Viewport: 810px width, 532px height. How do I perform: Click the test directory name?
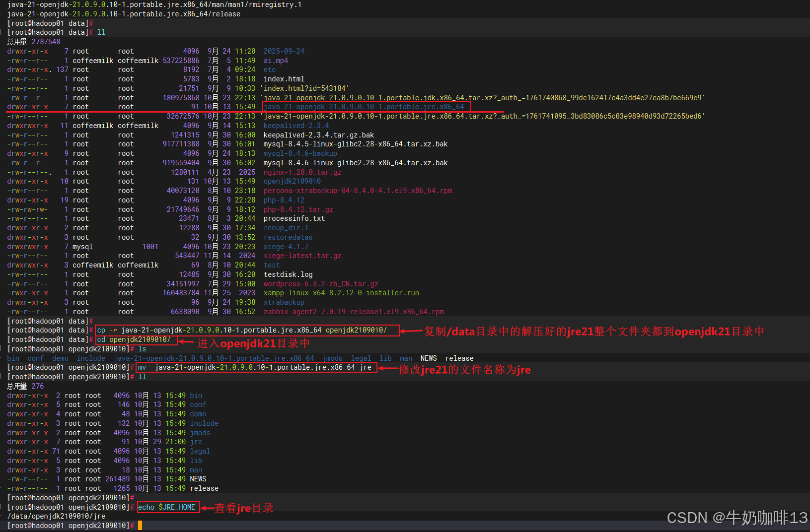pos(271,265)
